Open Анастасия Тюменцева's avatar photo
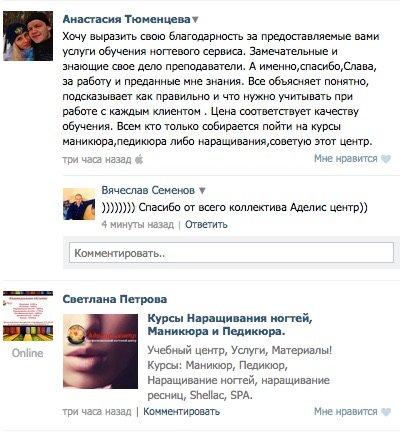 click(x=28, y=36)
